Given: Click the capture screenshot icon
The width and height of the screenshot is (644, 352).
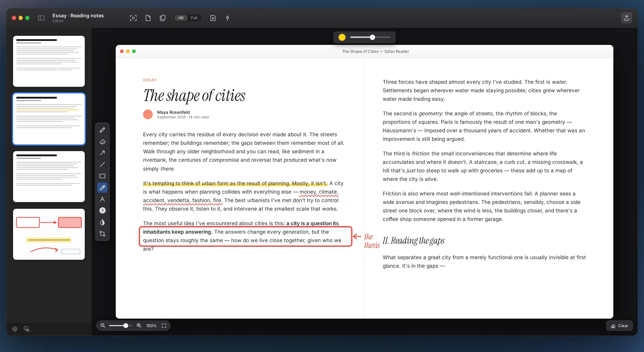Looking at the screenshot, I should click(133, 18).
